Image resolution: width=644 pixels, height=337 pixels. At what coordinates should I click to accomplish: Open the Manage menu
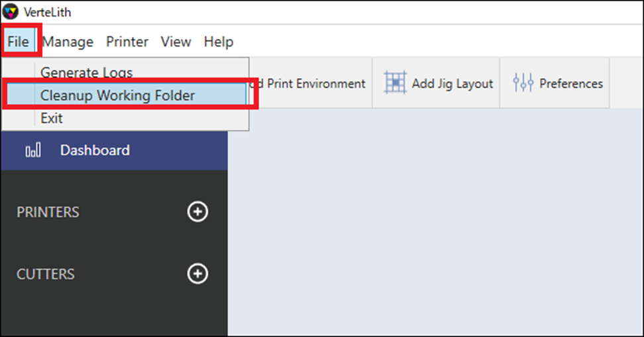click(x=68, y=42)
